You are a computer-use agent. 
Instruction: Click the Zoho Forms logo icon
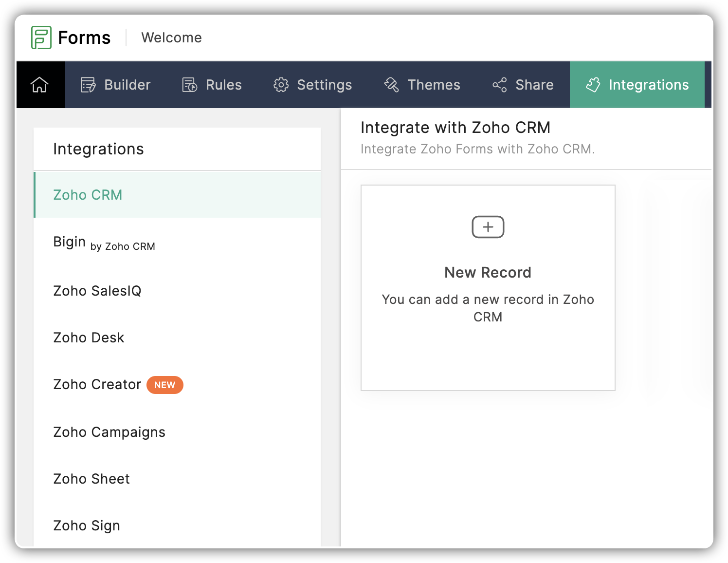[41, 38]
